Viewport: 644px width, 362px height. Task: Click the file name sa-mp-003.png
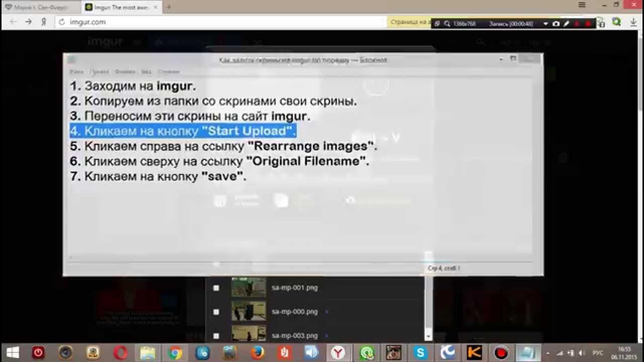[x=294, y=335]
